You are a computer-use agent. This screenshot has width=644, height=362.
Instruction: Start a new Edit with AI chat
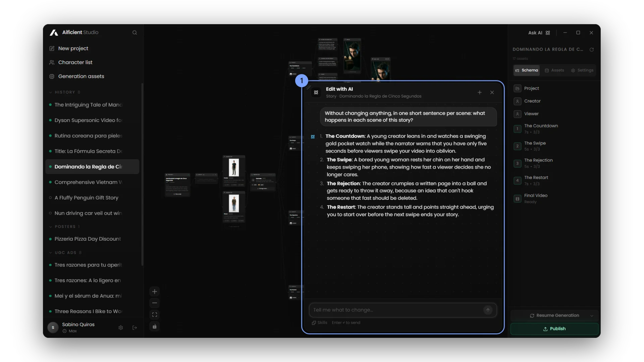coord(480,93)
